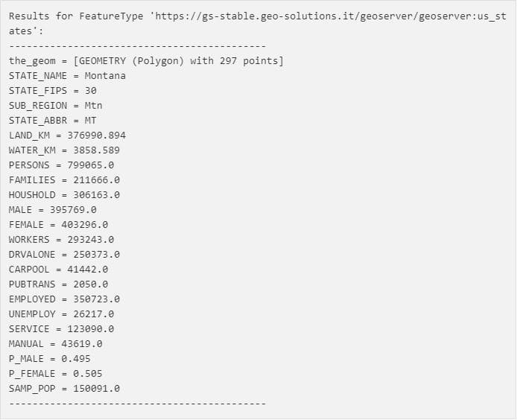Click the FEMALE = 403296.0 line
Viewport: 517px width, 420px height.
[58, 225]
